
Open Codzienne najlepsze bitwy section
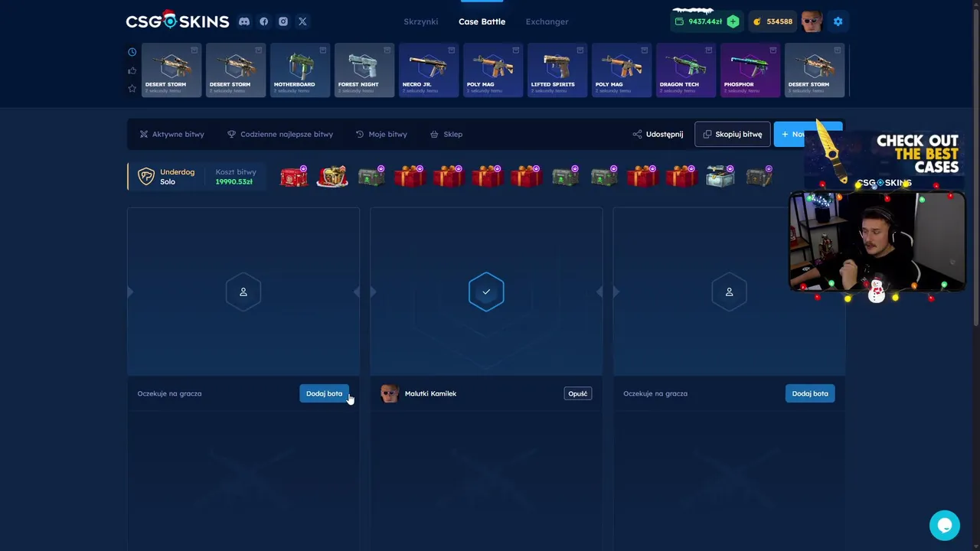pos(280,134)
